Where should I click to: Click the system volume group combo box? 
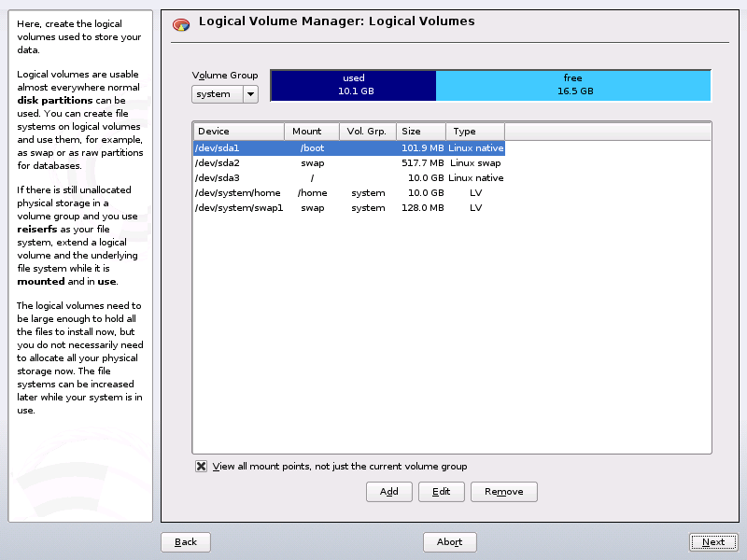(225, 94)
